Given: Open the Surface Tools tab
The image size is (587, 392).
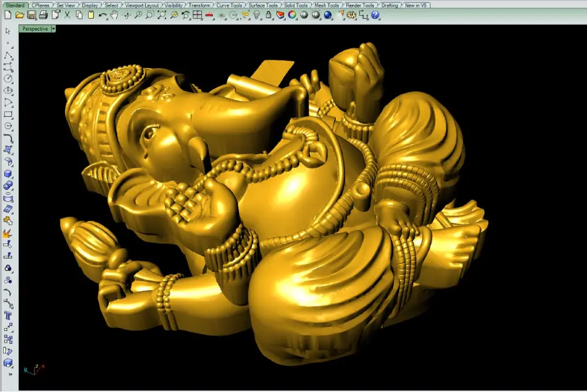Looking at the screenshot, I should coord(263,5).
